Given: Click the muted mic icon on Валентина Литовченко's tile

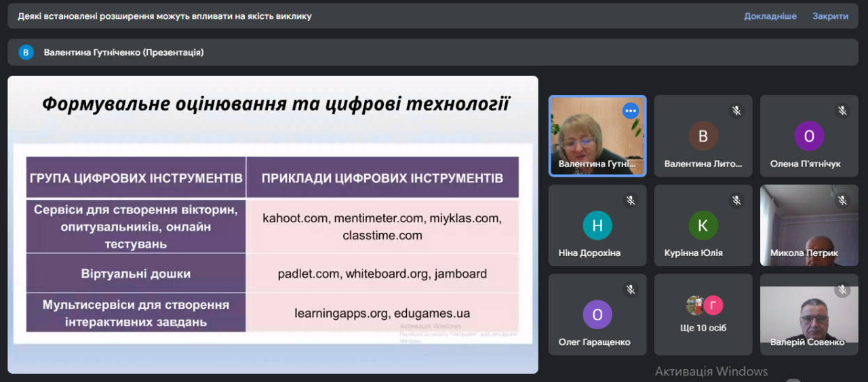Looking at the screenshot, I should point(736,110).
